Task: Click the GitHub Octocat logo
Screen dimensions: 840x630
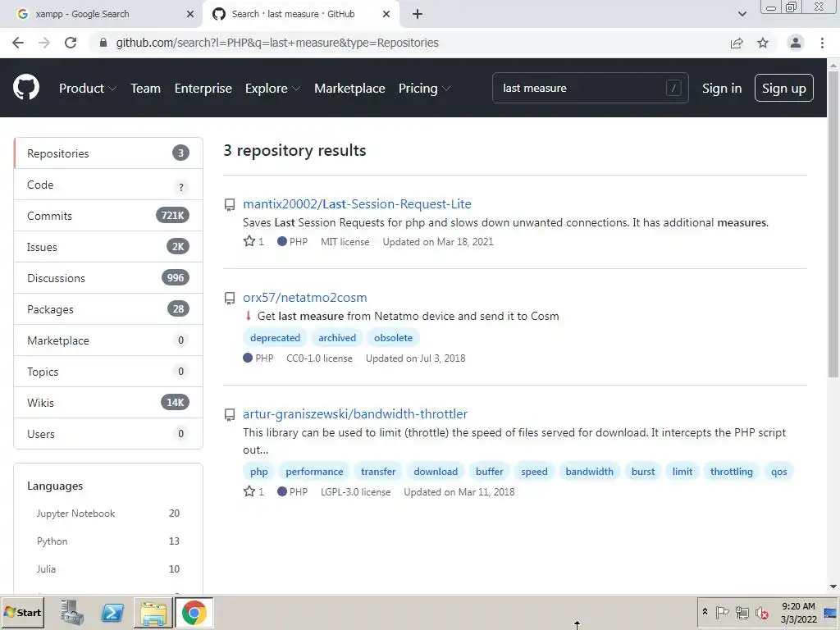Action: pos(25,88)
